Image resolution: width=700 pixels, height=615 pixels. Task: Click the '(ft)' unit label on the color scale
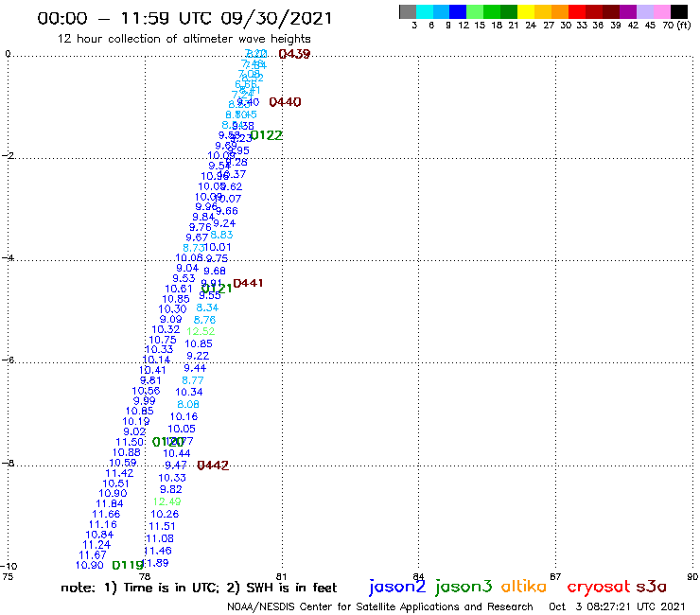point(684,26)
